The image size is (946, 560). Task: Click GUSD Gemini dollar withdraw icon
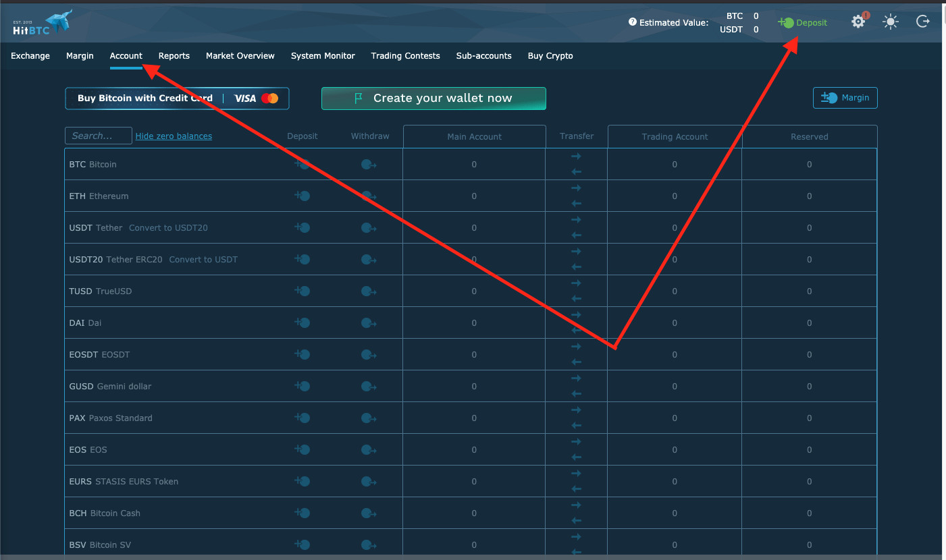(369, 386)
